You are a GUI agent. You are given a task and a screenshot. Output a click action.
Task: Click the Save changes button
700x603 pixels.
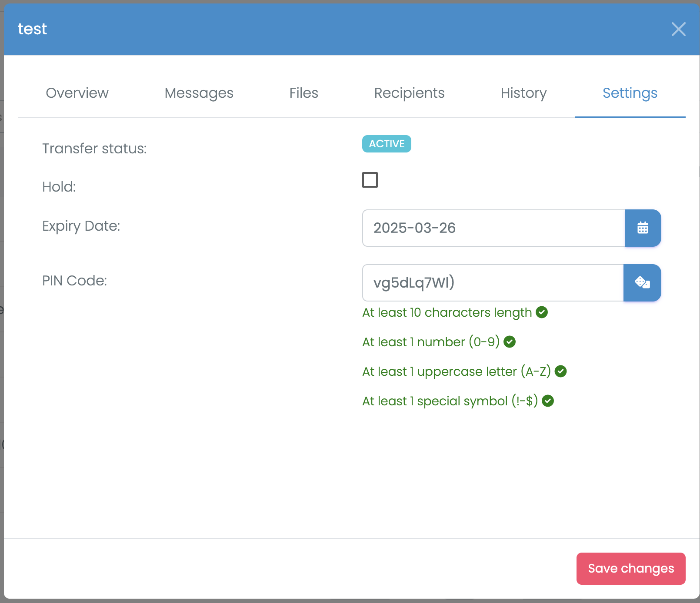pyautogui.click(x=630, y=568)
